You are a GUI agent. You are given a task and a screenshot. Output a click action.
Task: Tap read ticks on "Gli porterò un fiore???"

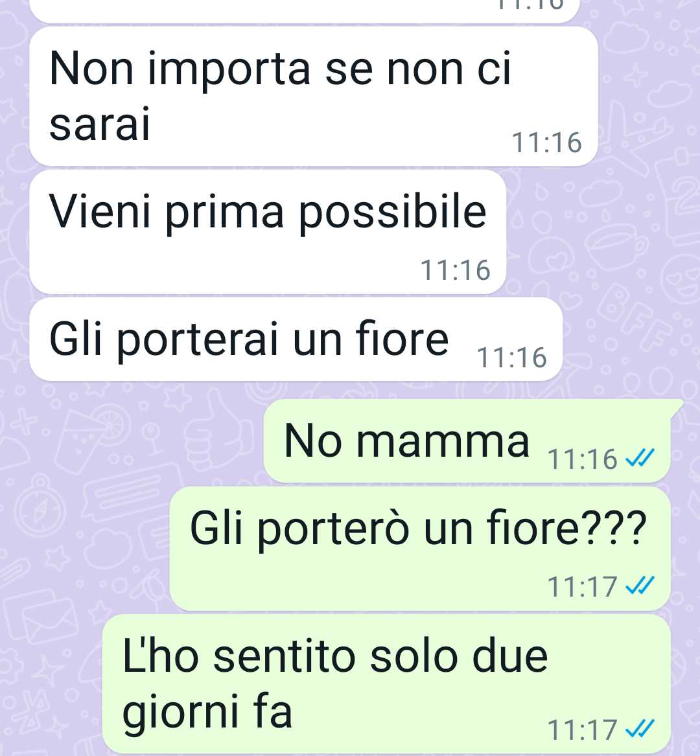tap(640, 586)
